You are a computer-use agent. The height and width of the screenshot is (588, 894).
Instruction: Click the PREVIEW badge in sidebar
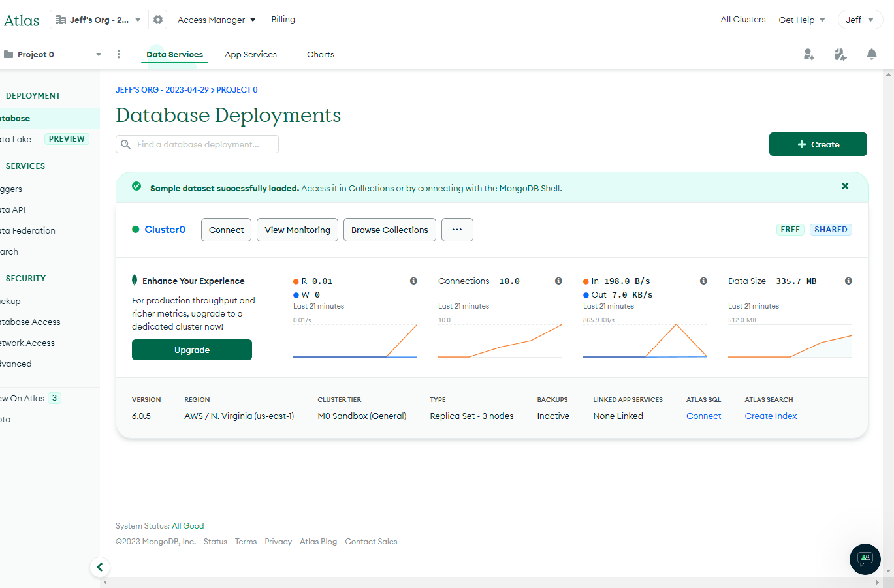pyautogui.click(x=67, y=139)
